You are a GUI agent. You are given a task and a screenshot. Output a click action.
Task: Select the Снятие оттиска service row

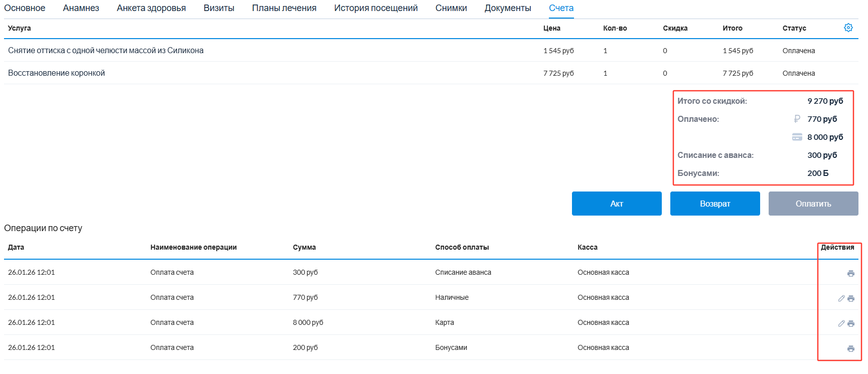tap(431, 50)
